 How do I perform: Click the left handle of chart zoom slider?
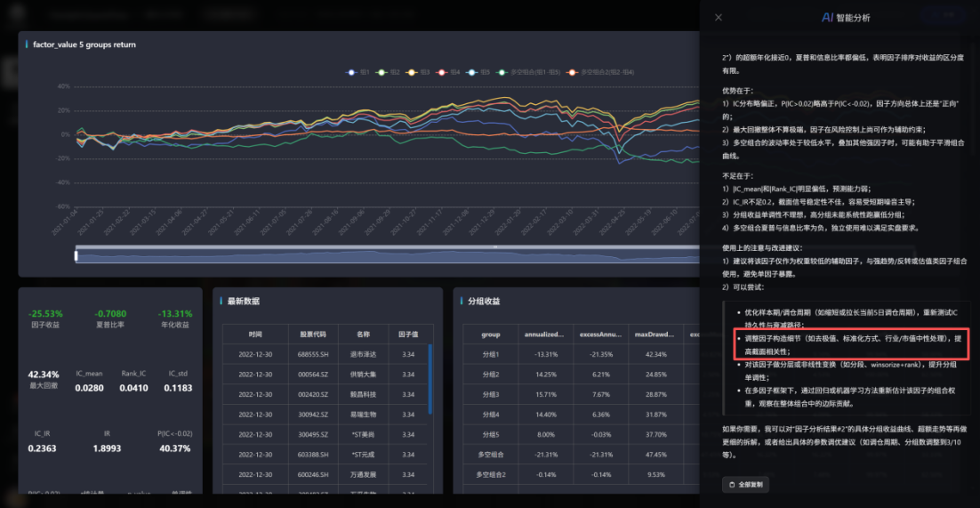76,255
